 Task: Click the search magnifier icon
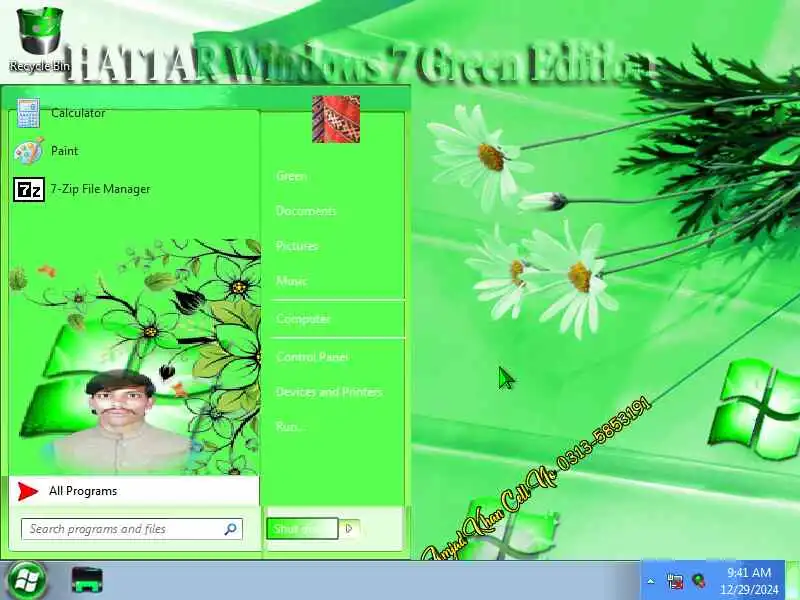[231, 529]
